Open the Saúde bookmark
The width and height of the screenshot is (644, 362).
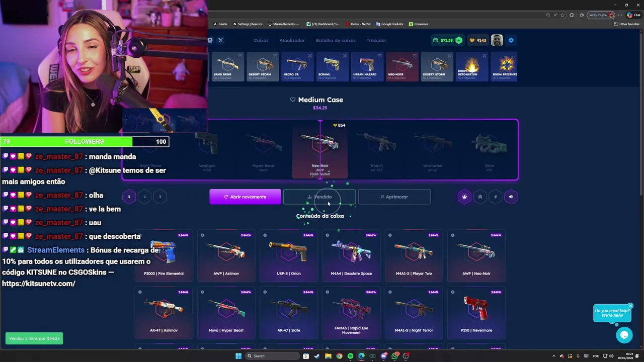(x=220, y=24)
